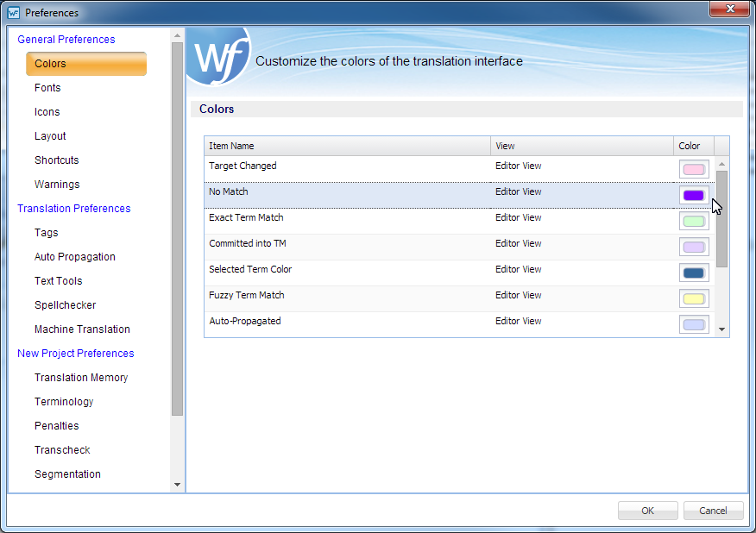This screenshot has width=756, height=533.
Task: Open the Shortcuts settings section
Action: click(56, 160)
